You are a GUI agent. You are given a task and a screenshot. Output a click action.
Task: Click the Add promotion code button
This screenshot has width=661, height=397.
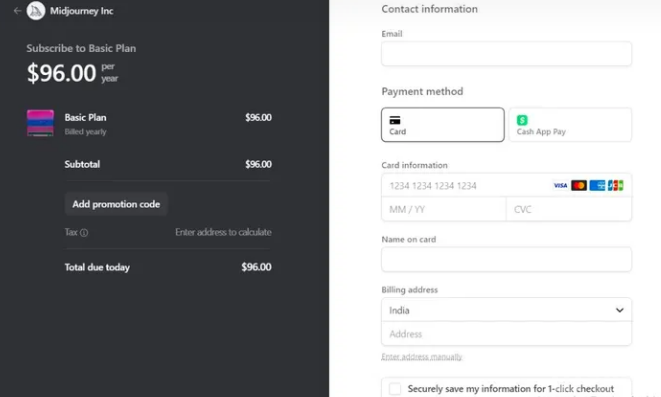tap(116, 204)
